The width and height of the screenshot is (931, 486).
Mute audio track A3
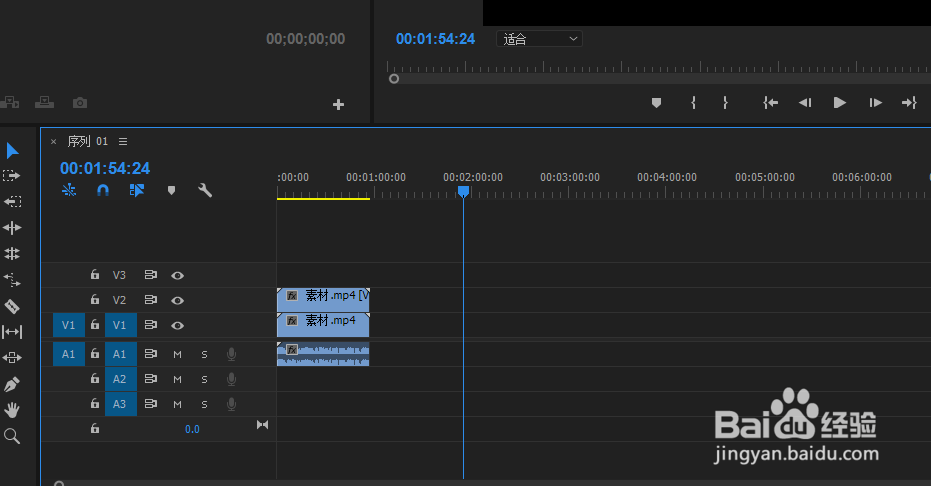point(177,404)
